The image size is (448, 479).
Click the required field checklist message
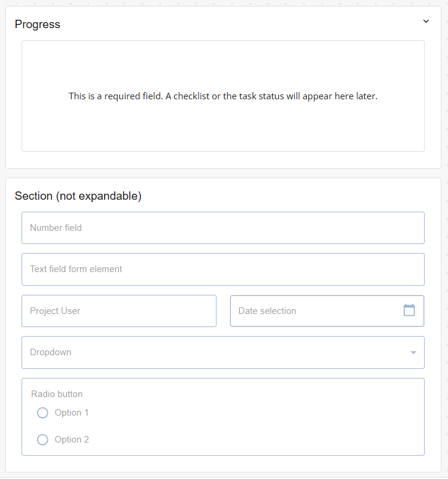coord(223,96)
